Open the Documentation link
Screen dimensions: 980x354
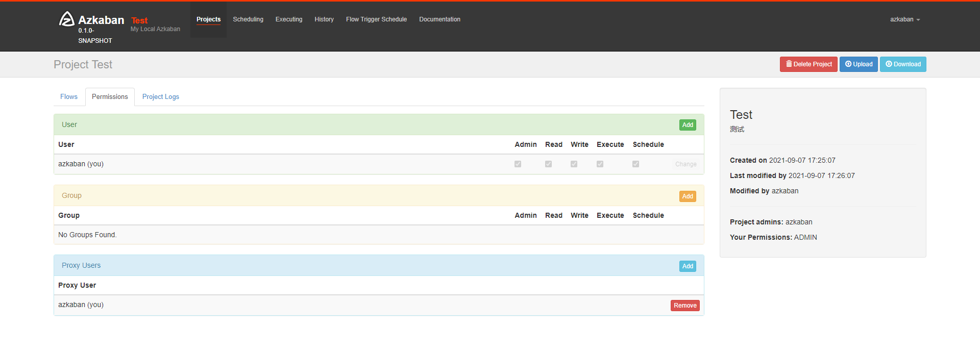pyautogui.click(x=439, y=19)
